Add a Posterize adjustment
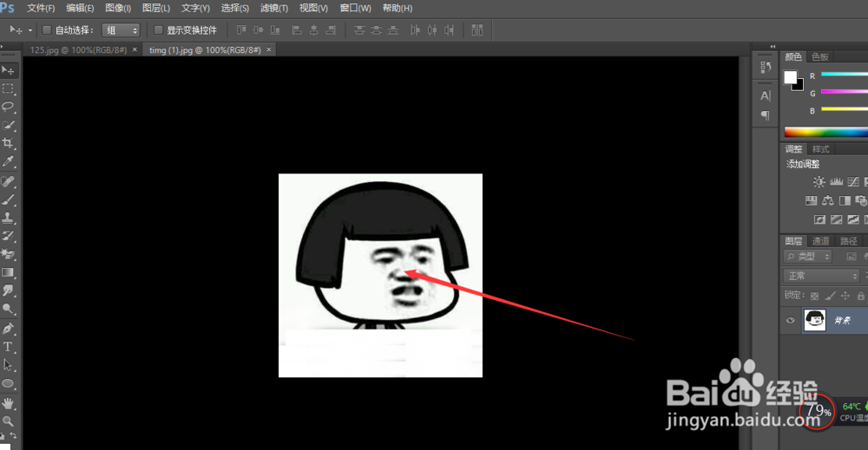868x450 pixels. point(837,220)
